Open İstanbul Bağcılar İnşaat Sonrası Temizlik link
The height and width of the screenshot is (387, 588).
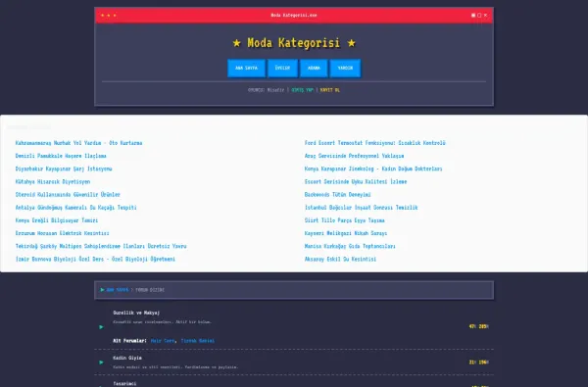361,208
